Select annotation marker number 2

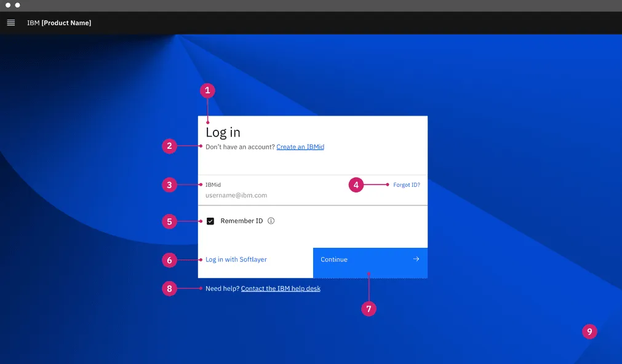tap(169, 146)
